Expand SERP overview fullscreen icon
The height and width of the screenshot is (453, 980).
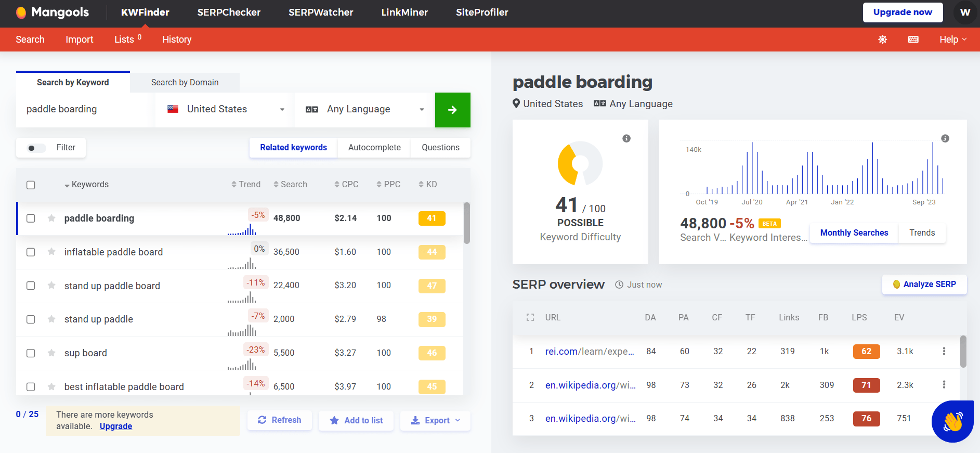pyautogui.click(x=530, y=317)
